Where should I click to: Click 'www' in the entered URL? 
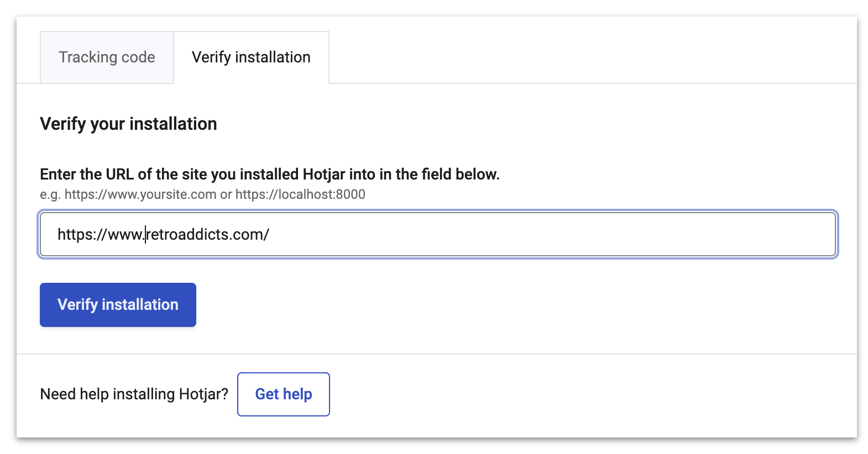point(125,235)
